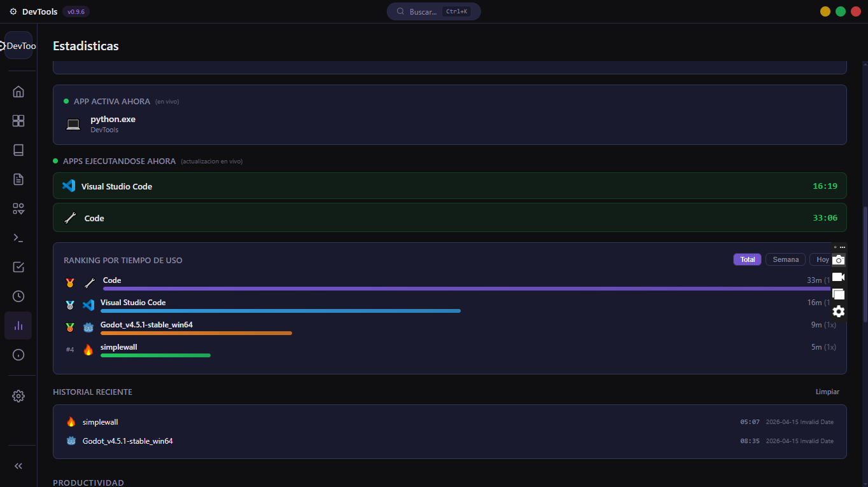Click "Godot_v4.5.1-stable_win64" in recent history
868x487 pixels.
[128, 441]
